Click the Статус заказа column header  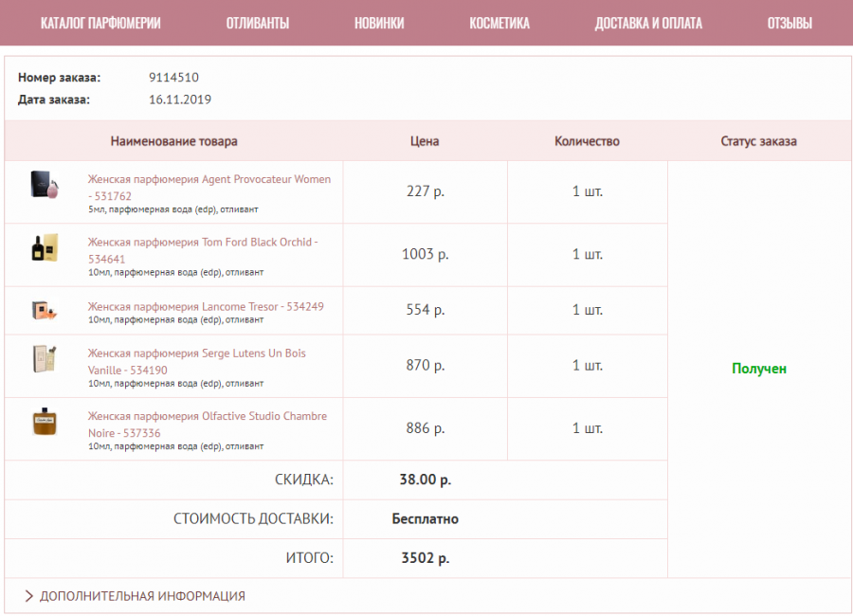click(x=759, y=141)
